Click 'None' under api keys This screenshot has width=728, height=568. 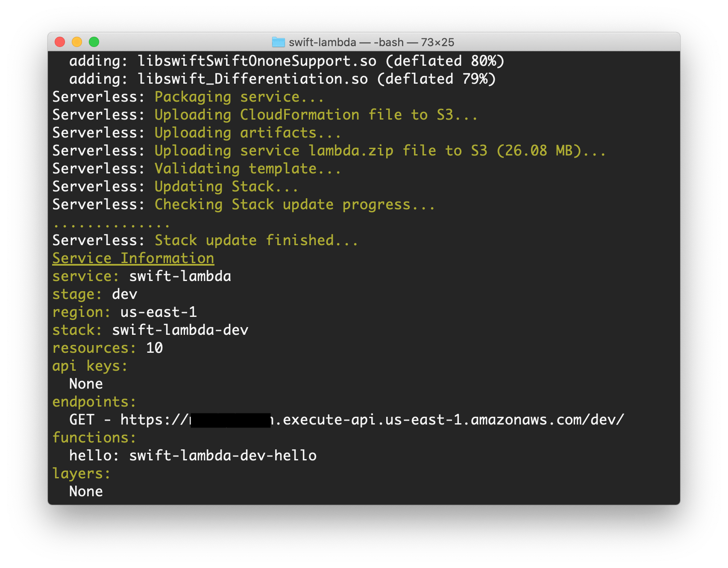[86, 384]
